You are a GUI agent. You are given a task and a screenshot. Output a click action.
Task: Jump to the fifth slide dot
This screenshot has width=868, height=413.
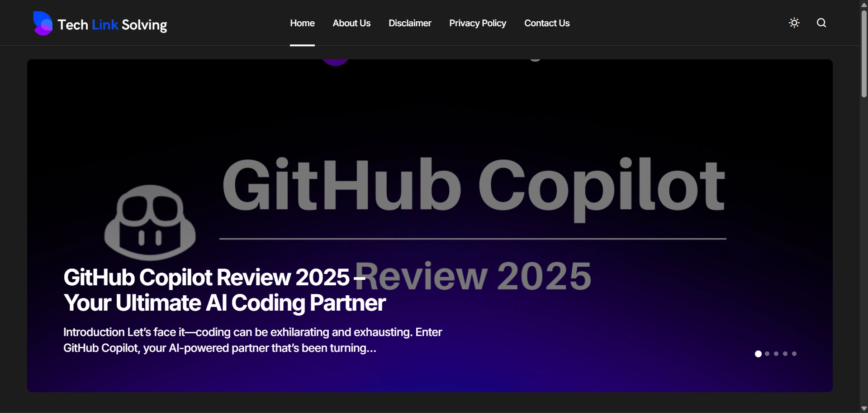coord(794,354)
